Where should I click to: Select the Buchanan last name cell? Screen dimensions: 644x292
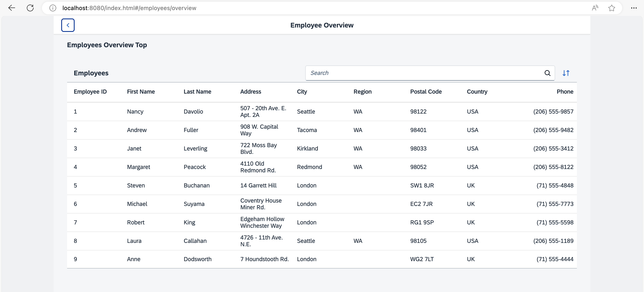(x=196, y=186)
